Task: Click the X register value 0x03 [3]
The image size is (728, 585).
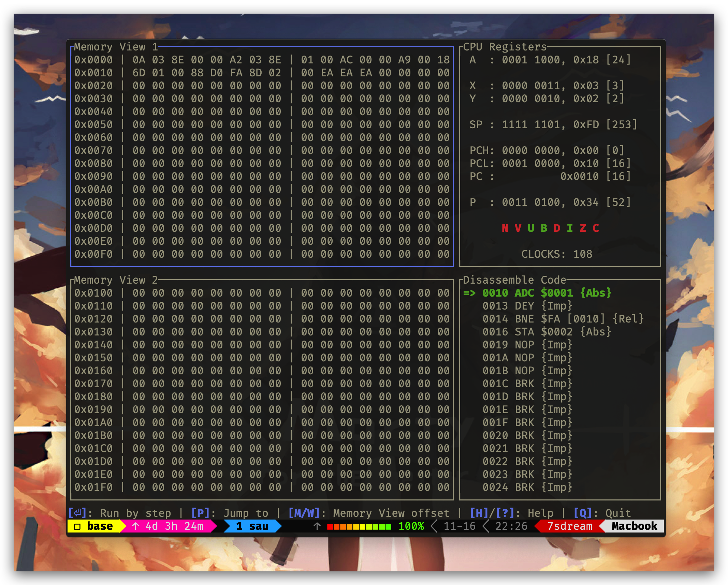Action: coord(599,86)
